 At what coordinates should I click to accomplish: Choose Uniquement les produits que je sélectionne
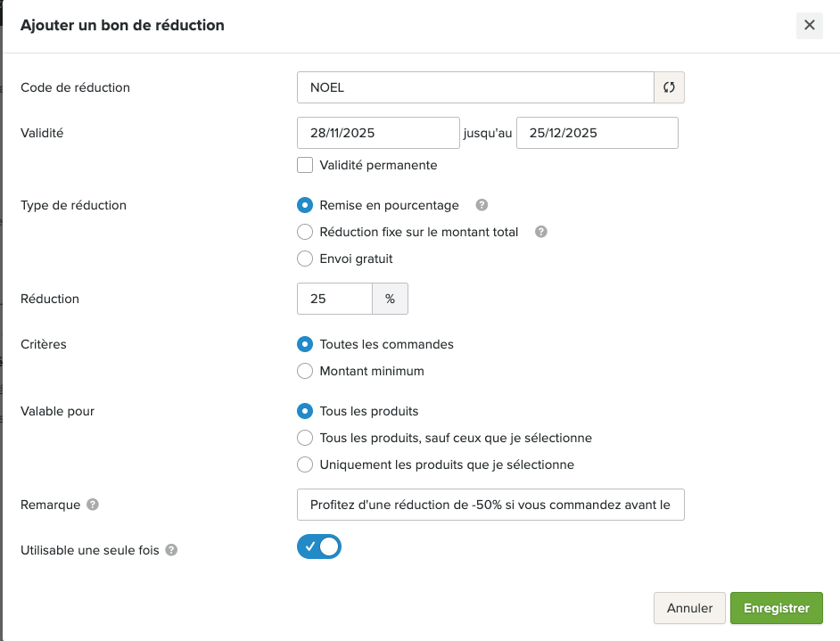pos(305,464)
